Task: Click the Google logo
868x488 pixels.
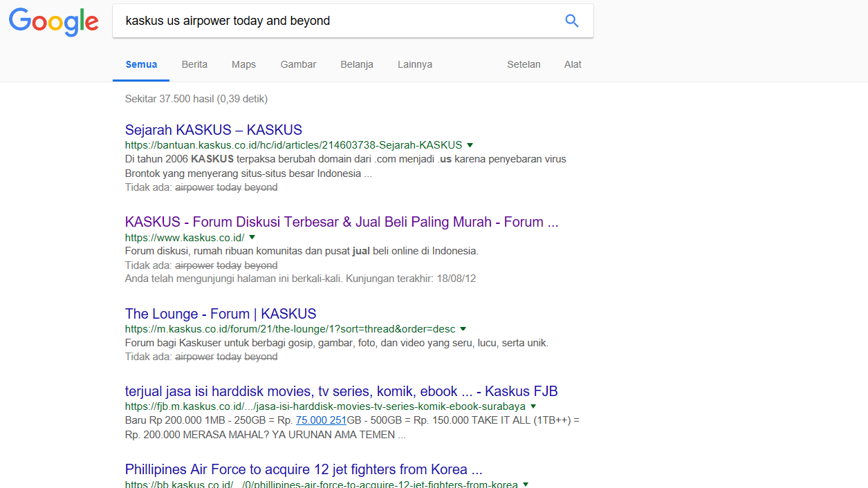Action: [x=53, y=21]
